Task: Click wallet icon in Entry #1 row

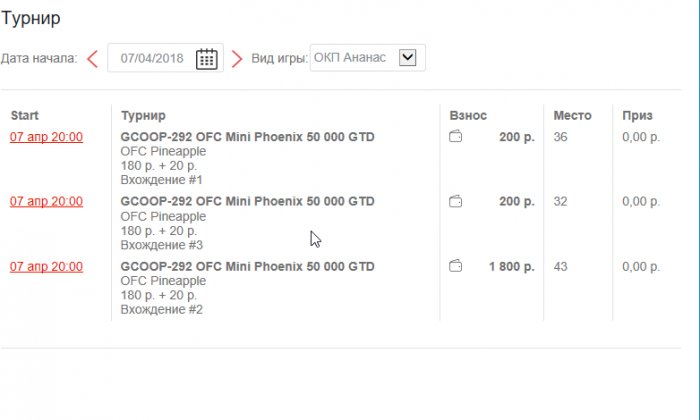Action: 456,136
